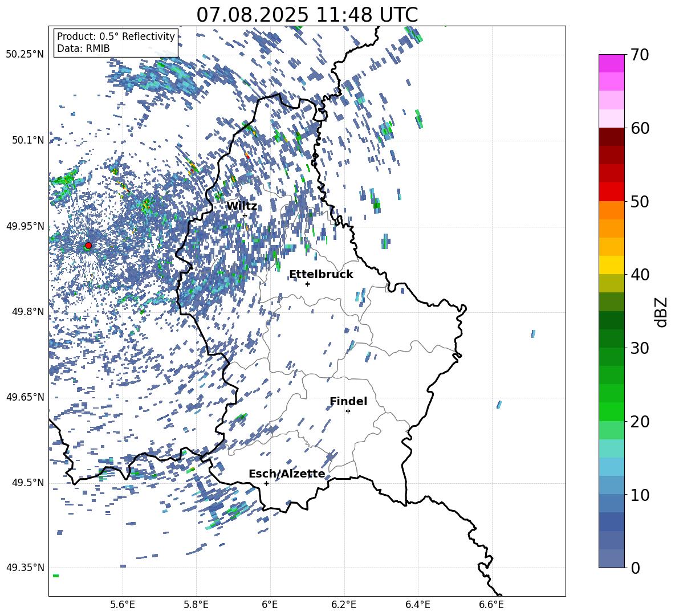Viewport: 675px width, 616px height.
Task: Click 'Product: 0.5° Reflectivity' text
Action: point(116,36)
